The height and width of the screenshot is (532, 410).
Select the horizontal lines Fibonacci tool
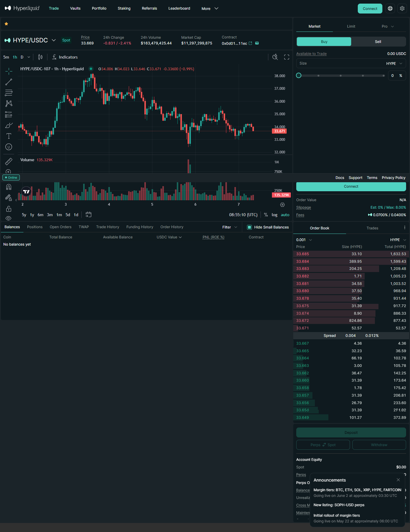tap(9, 93)
